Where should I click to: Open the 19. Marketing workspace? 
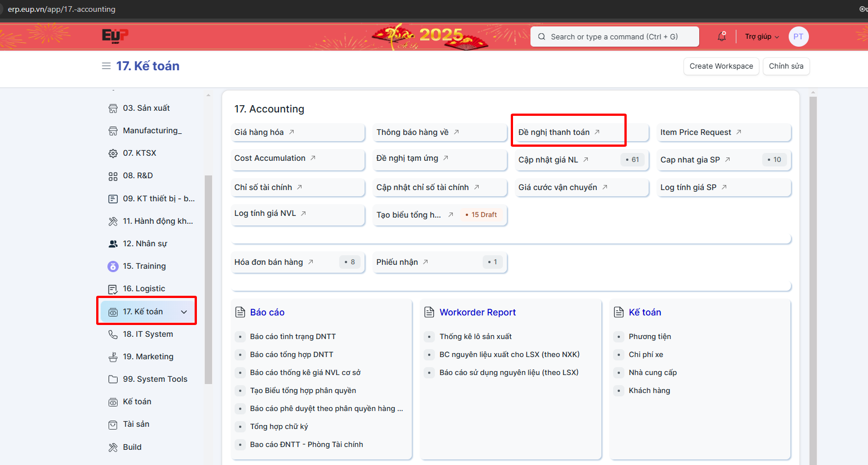tap(148, 356)
